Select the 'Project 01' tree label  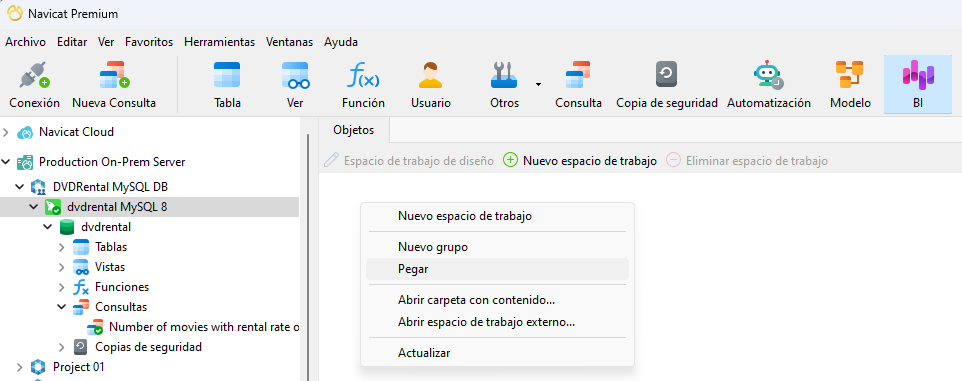[79, 367]
